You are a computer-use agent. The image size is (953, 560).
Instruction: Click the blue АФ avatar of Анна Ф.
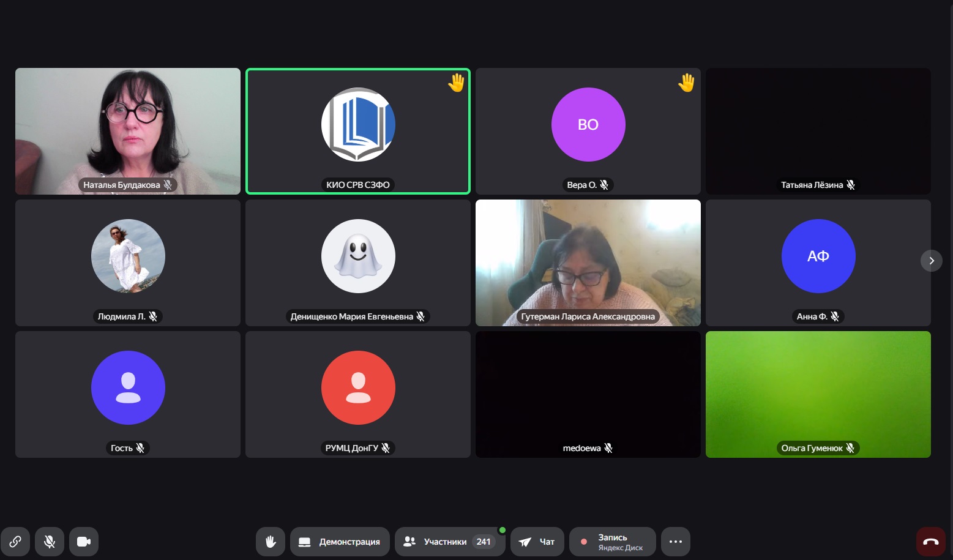coord(818,256)
